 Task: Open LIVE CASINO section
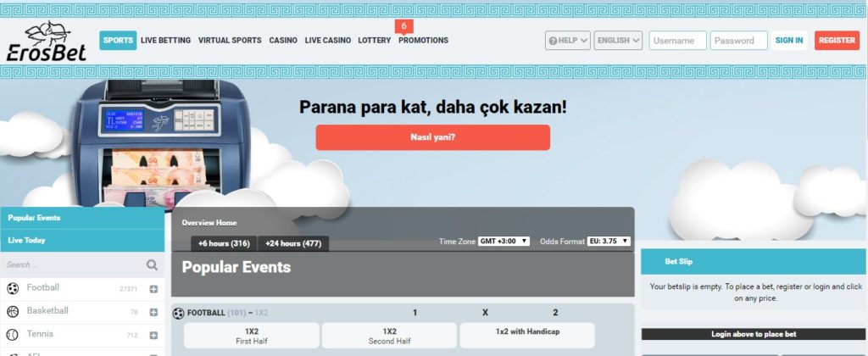point(328,41)
